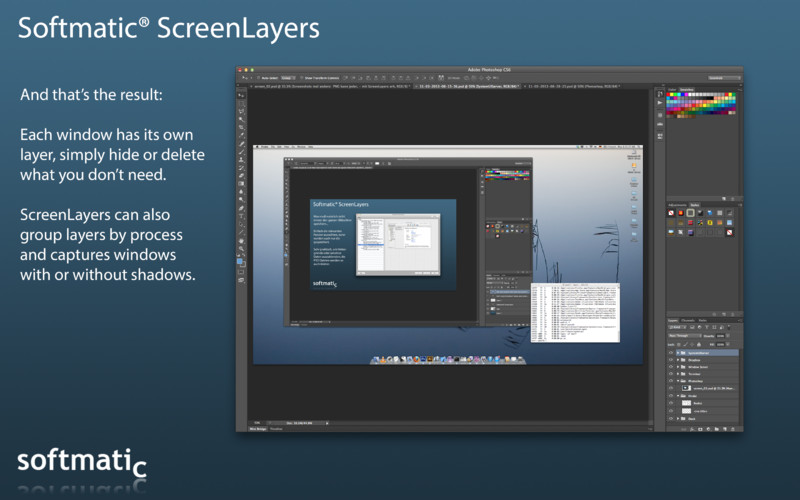Click the zoom percentage field in status bar
Image resolution: width=800 pixels, height=500 pixels.
[257, 421]
